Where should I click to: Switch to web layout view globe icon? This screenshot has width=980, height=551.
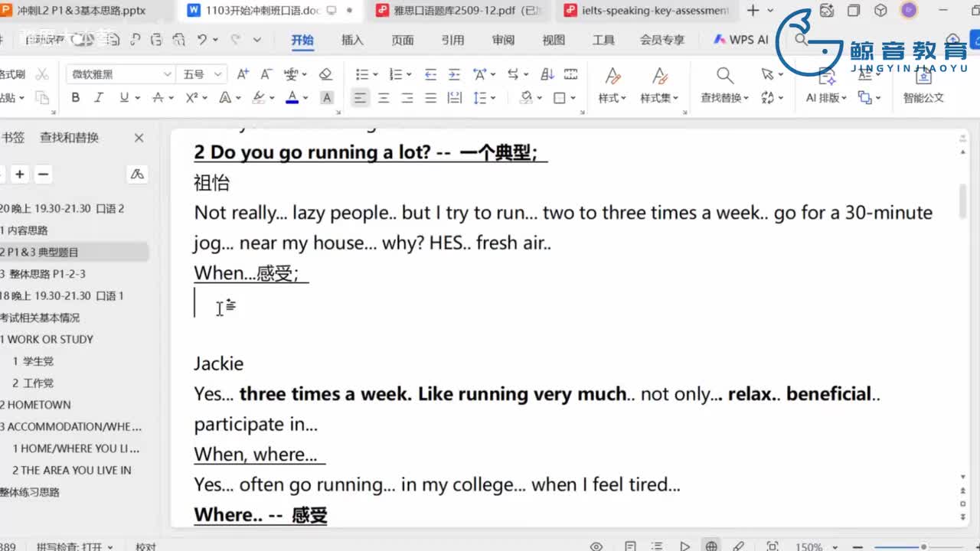(711, 546)
